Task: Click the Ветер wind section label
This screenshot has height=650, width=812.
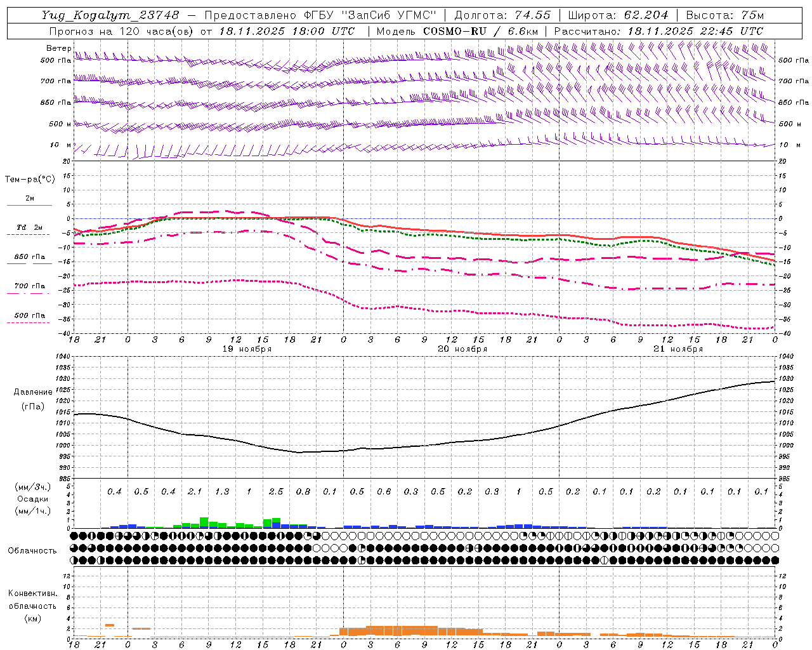Action: pos(58,48)
